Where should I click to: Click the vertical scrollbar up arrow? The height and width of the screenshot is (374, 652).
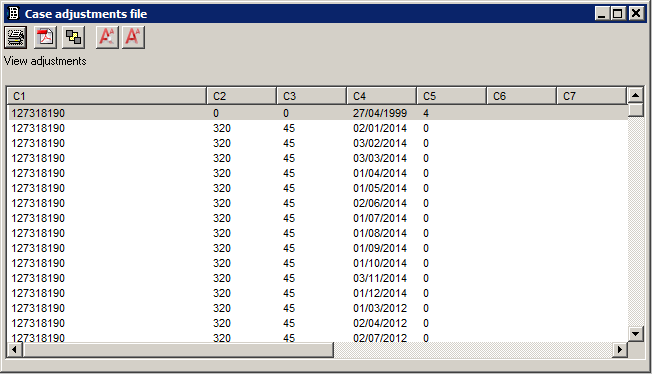[635, 95]
